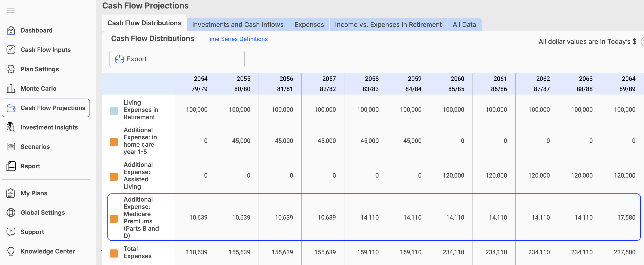The width and height of the screenshot is (644, 265).
Task: Open Plan Settings page
Action: [40, 69]
